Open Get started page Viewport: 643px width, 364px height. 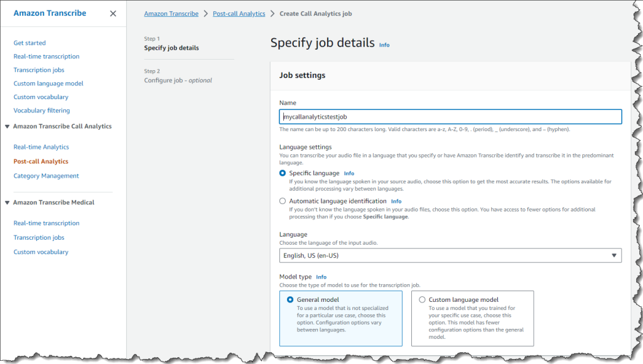(x=30, y=43)
